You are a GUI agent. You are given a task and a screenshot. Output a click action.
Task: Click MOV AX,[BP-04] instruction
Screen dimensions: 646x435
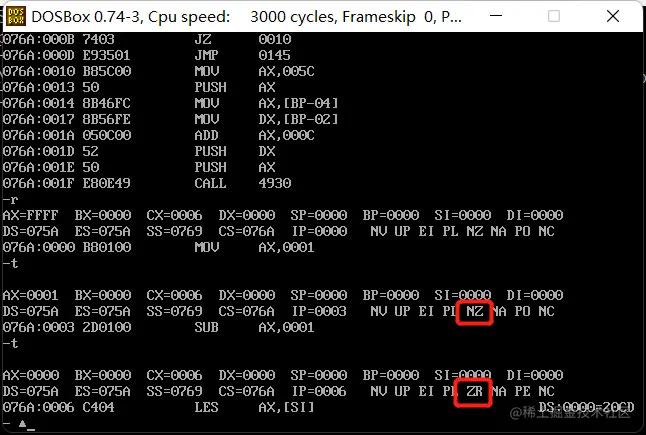267,103
